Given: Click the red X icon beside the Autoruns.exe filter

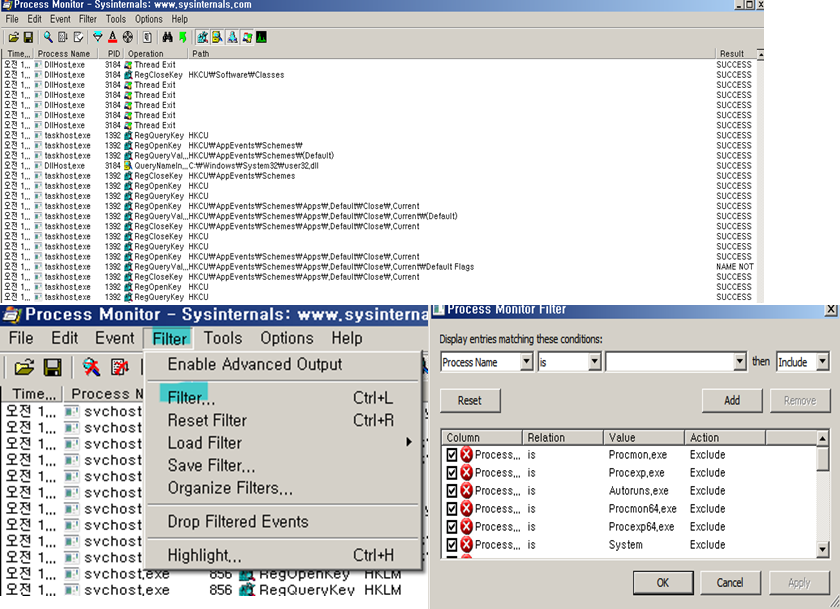Looking at the screenshot, I should point(467,491).
